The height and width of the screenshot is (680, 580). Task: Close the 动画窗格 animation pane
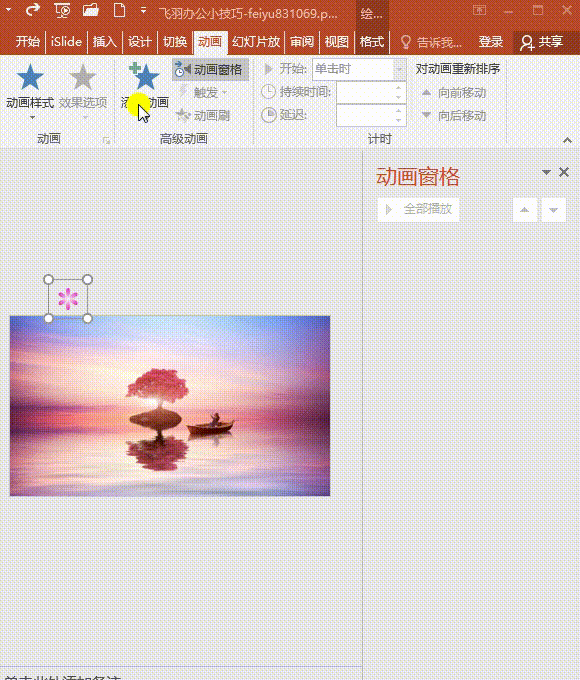point(564,172)
